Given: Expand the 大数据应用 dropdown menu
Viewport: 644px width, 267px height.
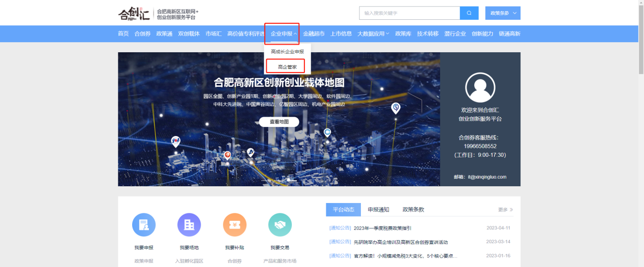Looking at the screenshot, I should click(373, 34).
